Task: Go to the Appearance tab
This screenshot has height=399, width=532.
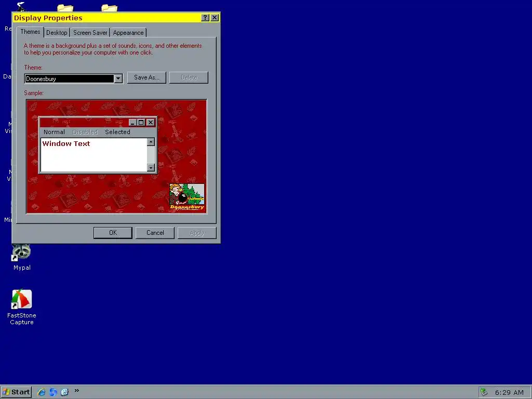Action: pyautogui.click(x=128, y=33)
